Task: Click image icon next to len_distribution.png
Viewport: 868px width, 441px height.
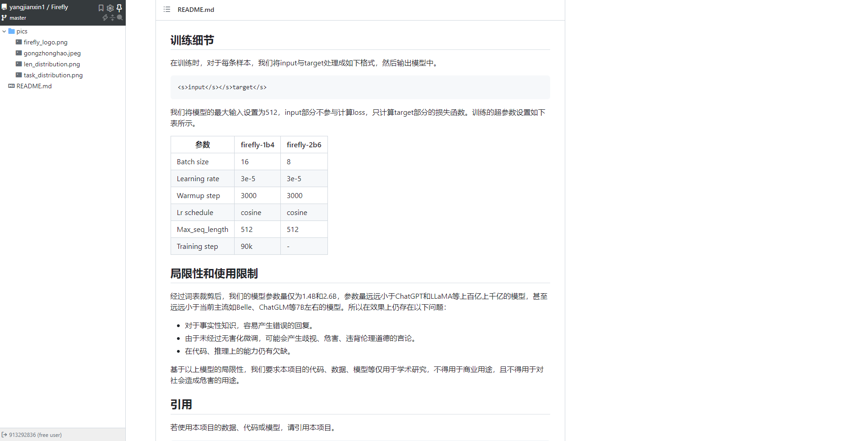Action: [x=19, y=64]
